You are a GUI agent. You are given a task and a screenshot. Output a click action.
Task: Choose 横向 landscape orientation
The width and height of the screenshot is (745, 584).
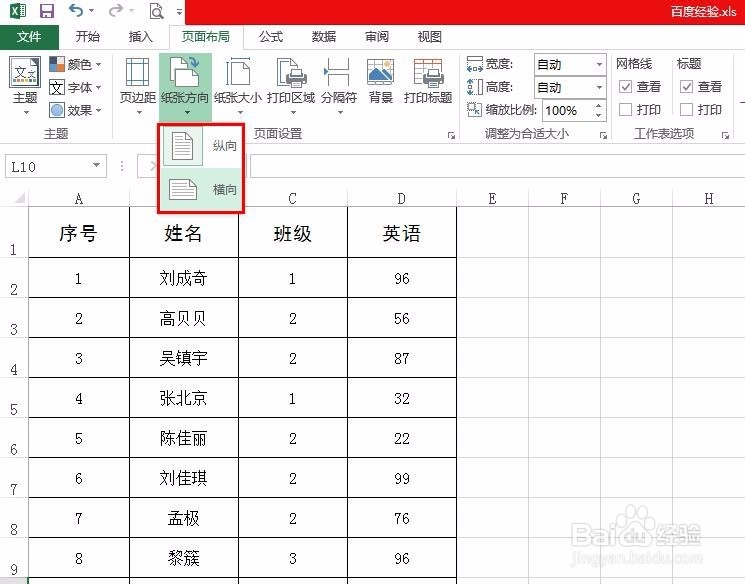(201, 190)
